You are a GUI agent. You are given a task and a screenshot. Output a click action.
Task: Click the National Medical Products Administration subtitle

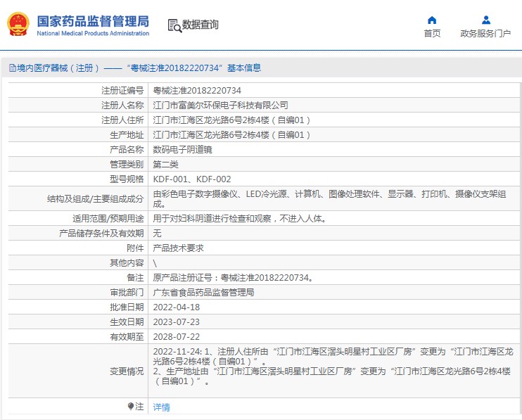point(91,33)
